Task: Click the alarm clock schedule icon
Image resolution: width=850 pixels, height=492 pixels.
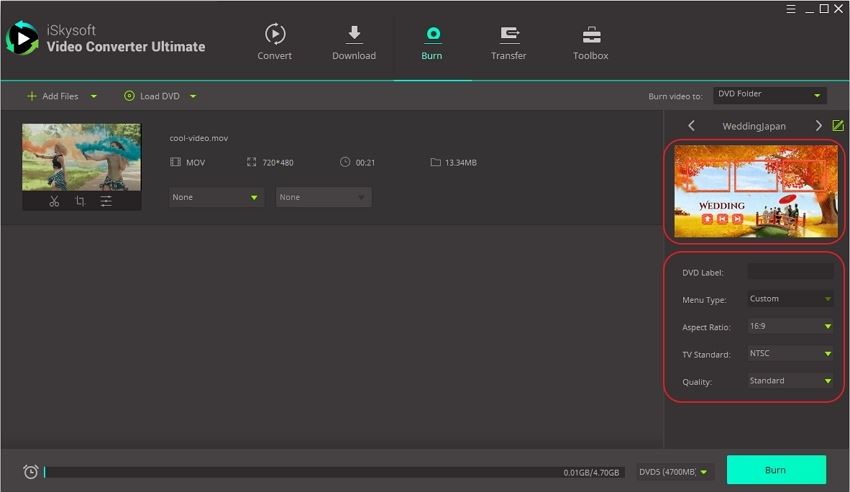Action: pos(31,471)
